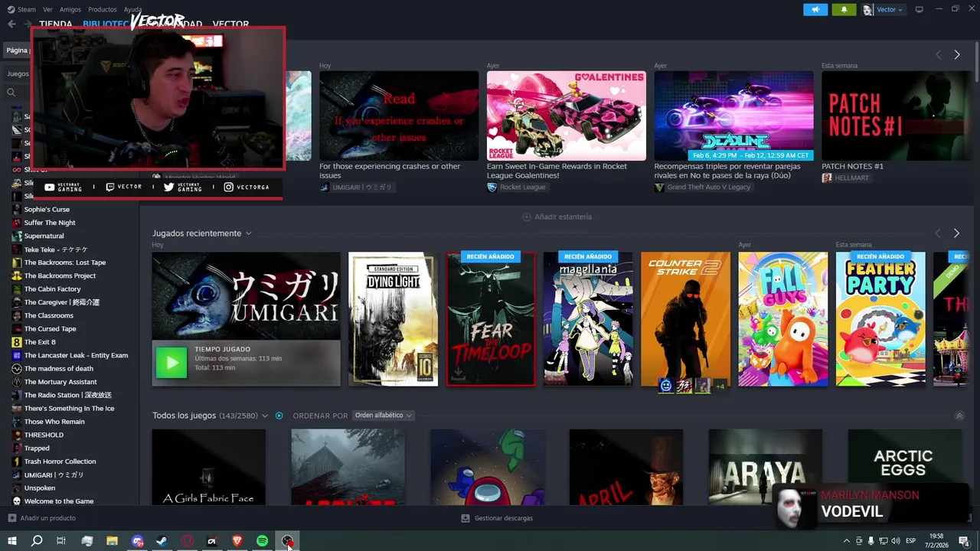Viewport: 980px width, 551px height.
Task: Select The Backrooms: Lost Tape in list
Action: (x=65, y=262)
